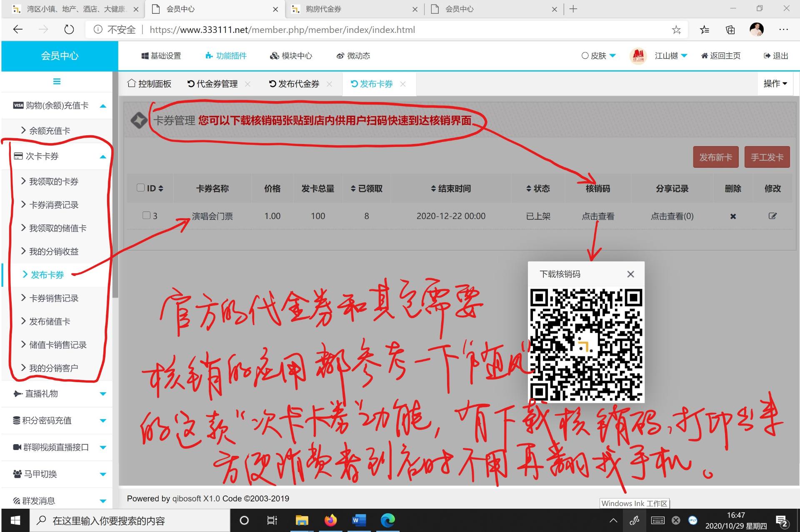This screenshot has height=532, width=800.
Task: Click the 返回主页 home icon link
Action: (x=721, y=56)
